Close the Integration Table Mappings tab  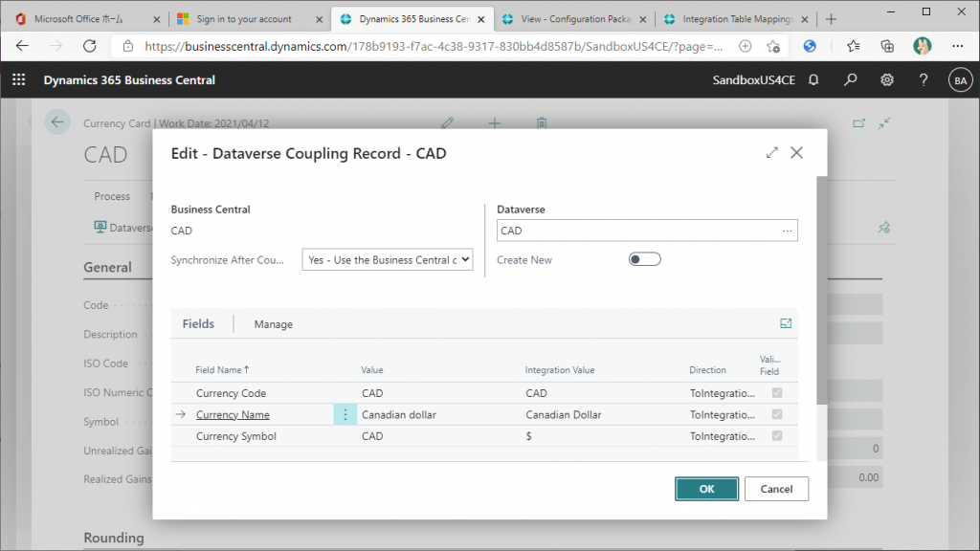point(804,19)
